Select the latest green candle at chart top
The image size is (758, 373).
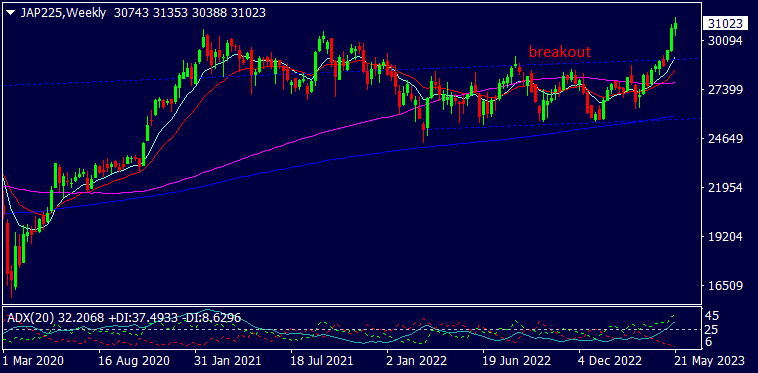pyautogui.click(x=675, y=26)
